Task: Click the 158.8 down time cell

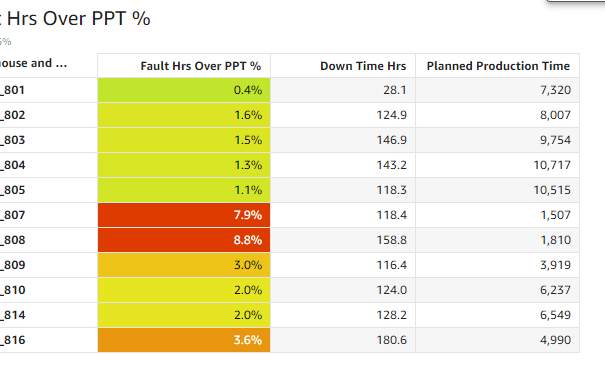Action: [x=343, y=240]
